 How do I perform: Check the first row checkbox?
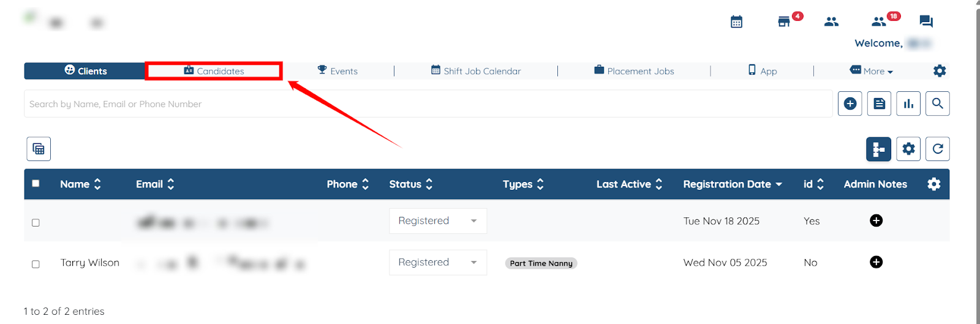tap(36, 223)
